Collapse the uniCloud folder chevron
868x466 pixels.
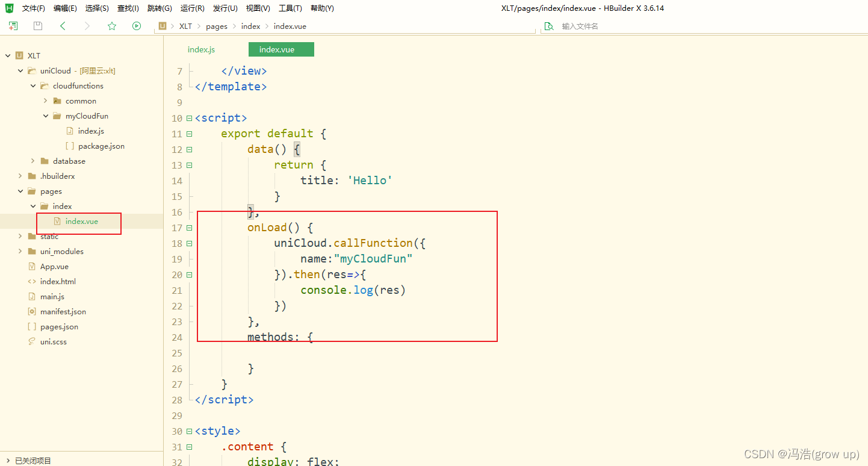click(x=20, y=70)
